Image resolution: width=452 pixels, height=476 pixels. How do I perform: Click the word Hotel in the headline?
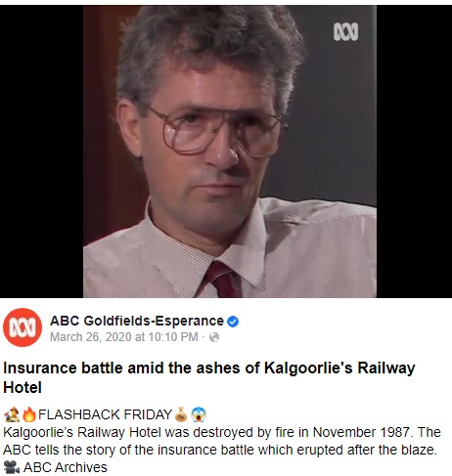(x=23, y=388)
